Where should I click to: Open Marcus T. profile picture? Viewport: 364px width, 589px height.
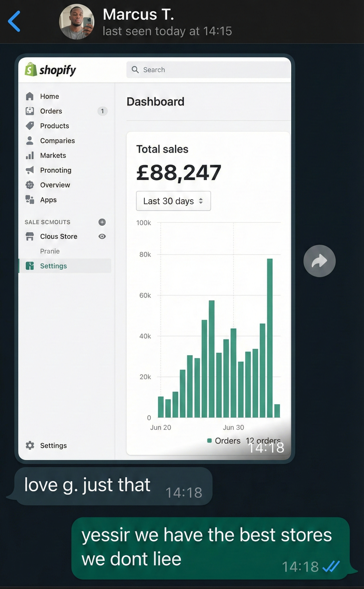click(77, 22)
